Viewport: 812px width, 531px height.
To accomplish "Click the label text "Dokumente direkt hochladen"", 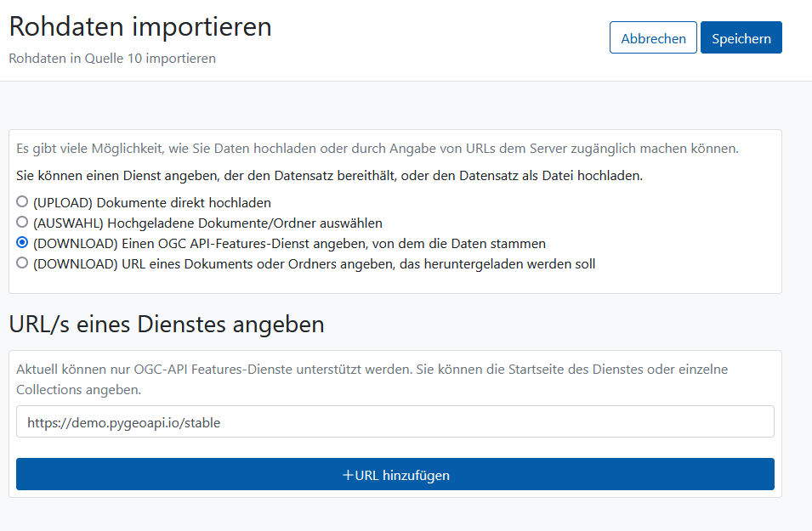I will click(184, 202).
